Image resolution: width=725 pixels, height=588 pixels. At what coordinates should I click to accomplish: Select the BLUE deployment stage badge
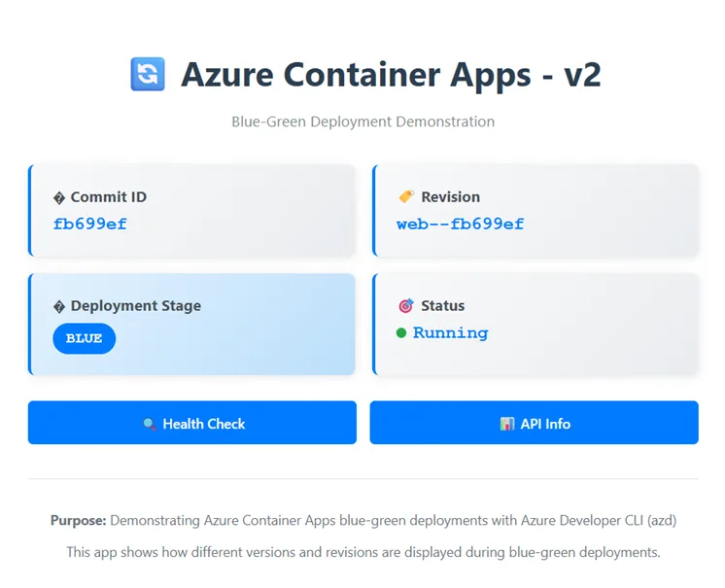click(84, 338)
